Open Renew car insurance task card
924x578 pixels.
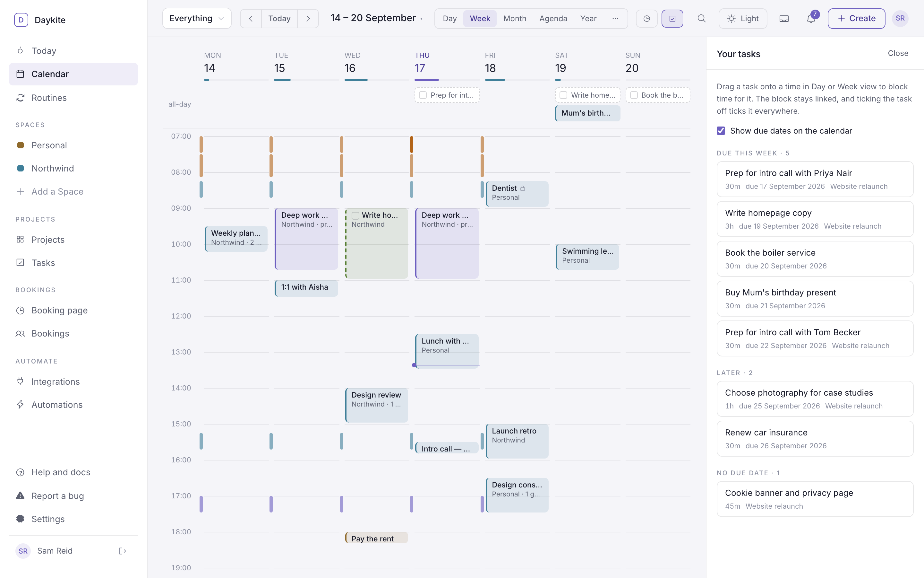click(x=815, y=438)
